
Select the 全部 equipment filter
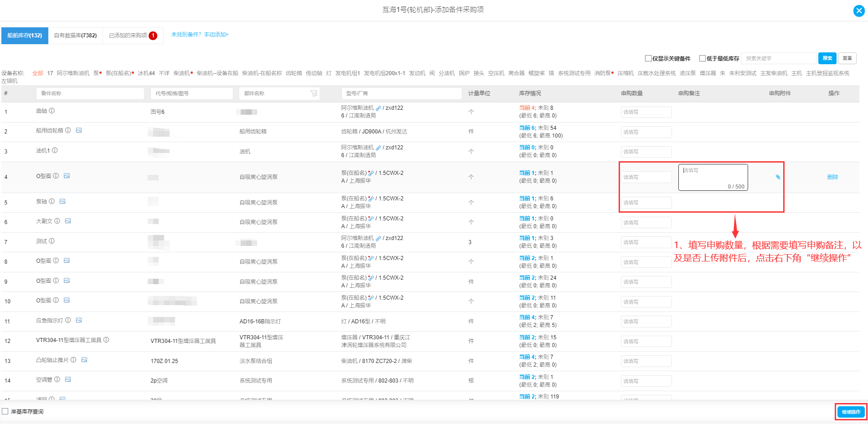[x=38, y=73]
